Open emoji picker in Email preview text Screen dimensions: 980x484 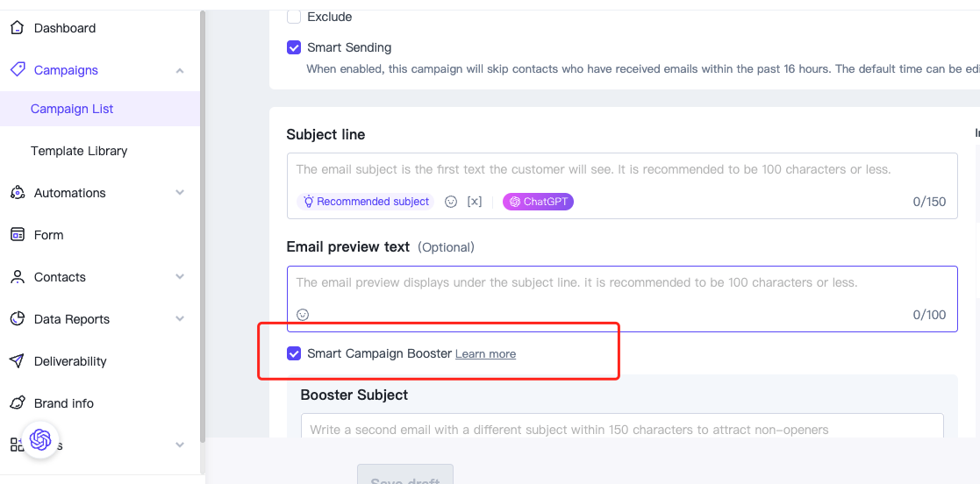click(303, 315)
